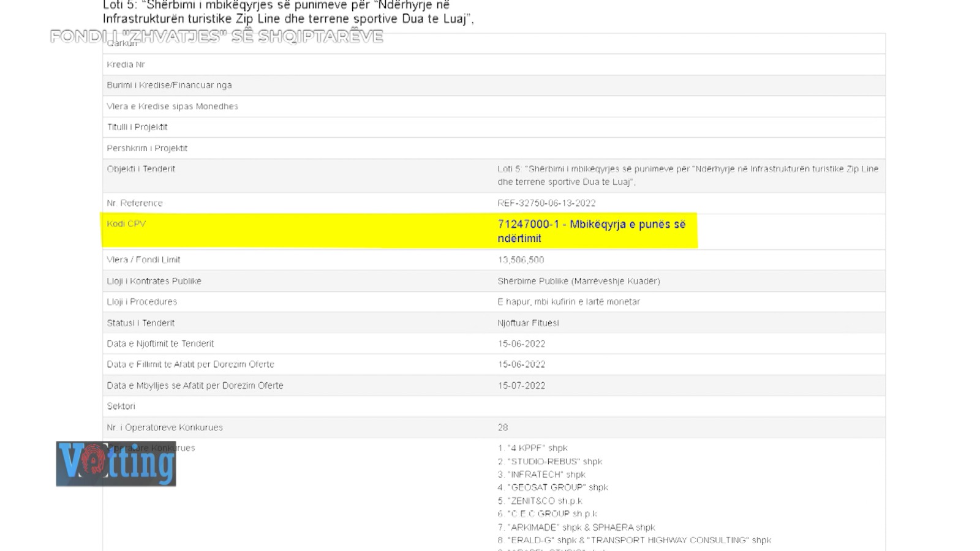Click the "Burimi i Kredise/Financuar nga" row
The image size is (980, 551).
[169, 85]
